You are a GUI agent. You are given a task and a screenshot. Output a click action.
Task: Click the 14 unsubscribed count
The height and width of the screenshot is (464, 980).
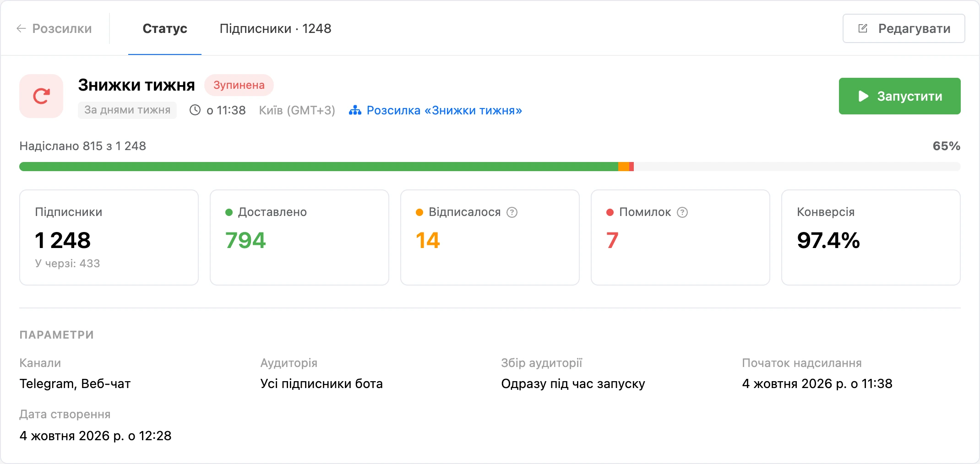(428, 240)
